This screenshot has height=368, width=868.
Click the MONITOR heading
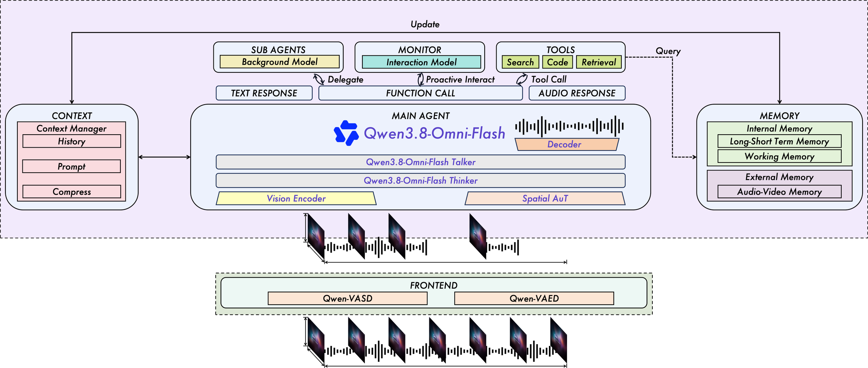[x=420, y=50]
